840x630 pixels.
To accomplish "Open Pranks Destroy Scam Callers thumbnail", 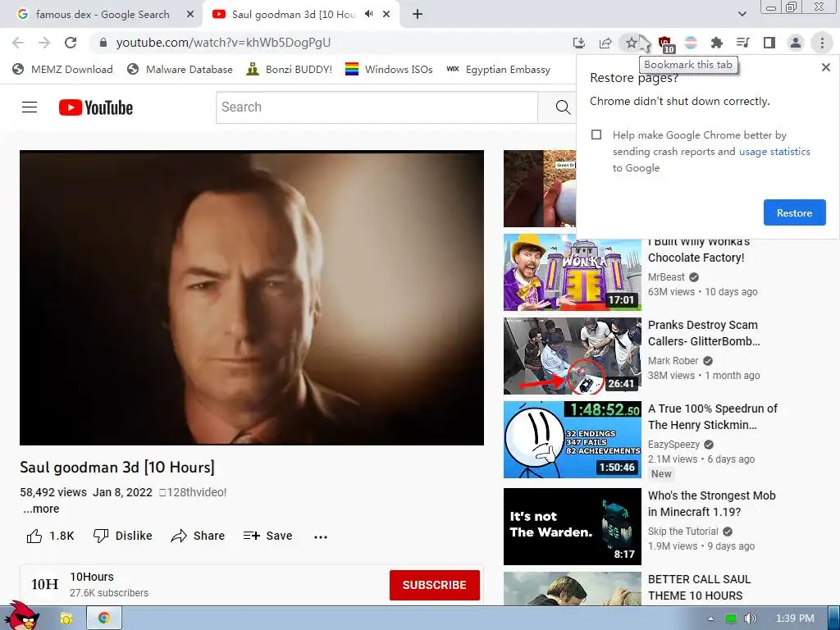I will (572, 356).
